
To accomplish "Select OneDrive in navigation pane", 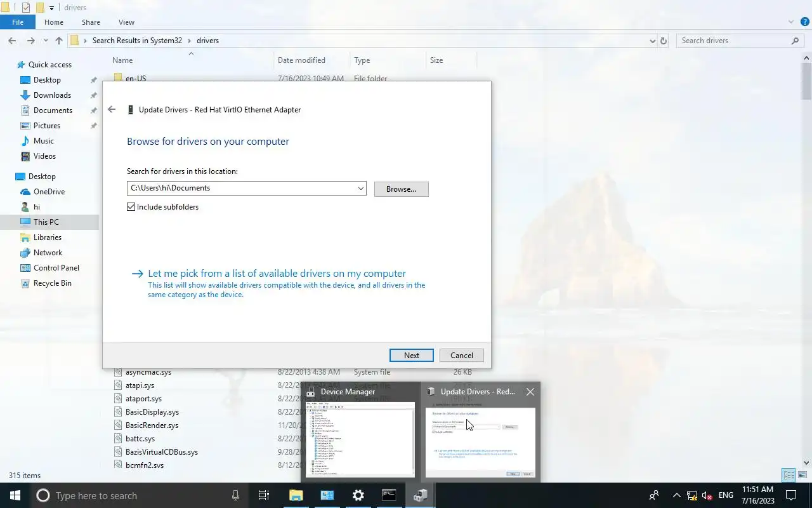I will pos(49,192).
